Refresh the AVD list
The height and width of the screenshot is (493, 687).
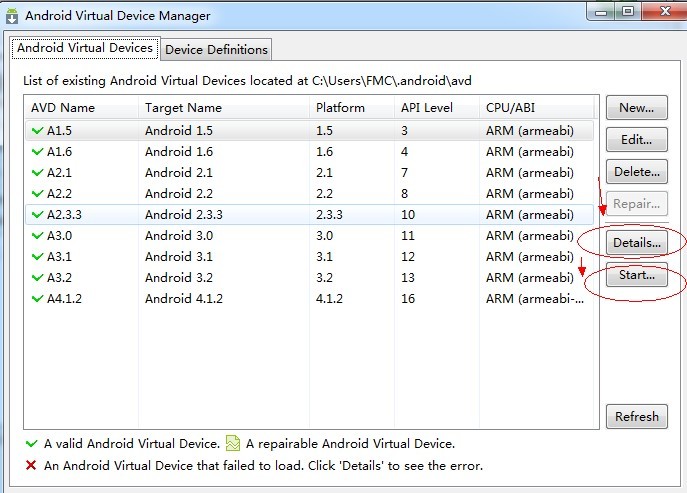tap(637, 416)
